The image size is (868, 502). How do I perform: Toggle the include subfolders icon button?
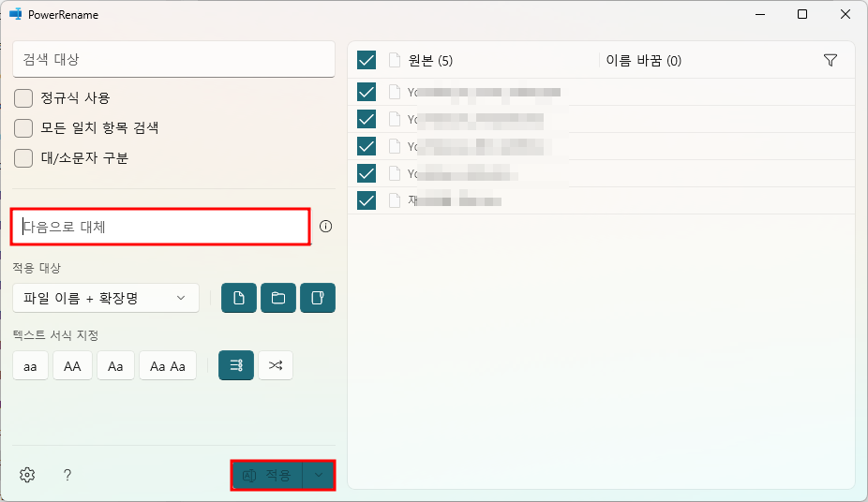pyautogui.click(x=318, y=298)
